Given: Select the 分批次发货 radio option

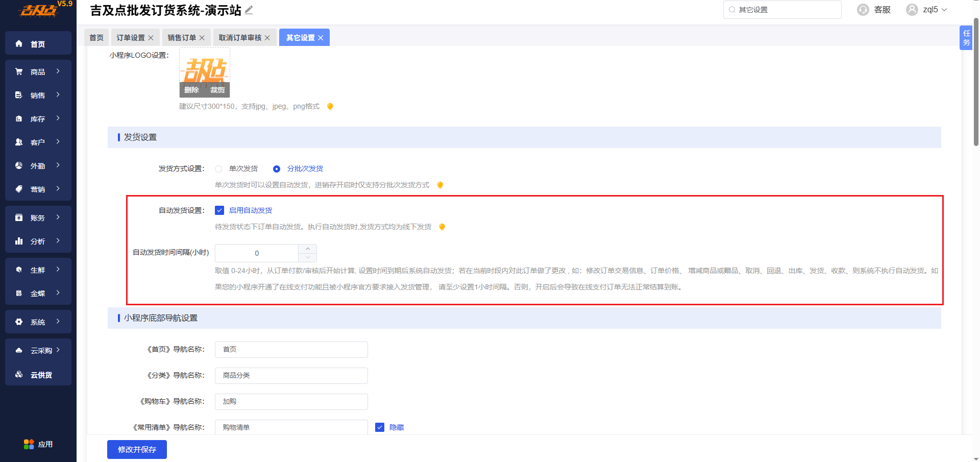Looking at the screenshot, I should (277, 168).
